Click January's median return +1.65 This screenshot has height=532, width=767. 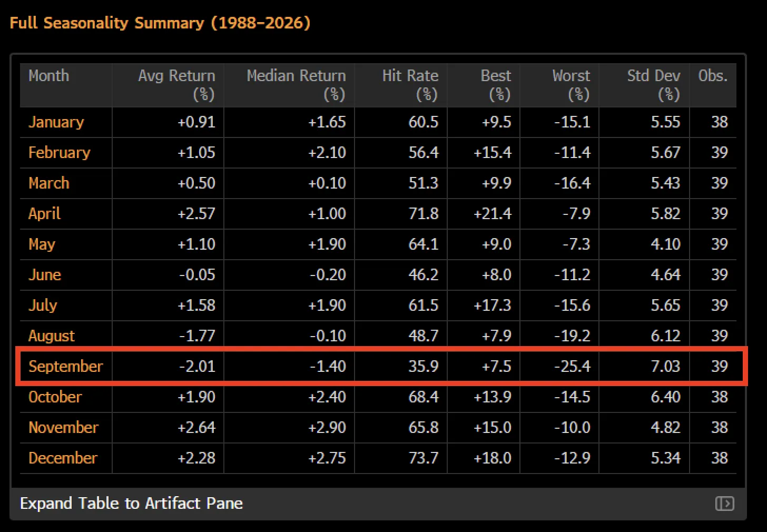click(x=327, y=122)
